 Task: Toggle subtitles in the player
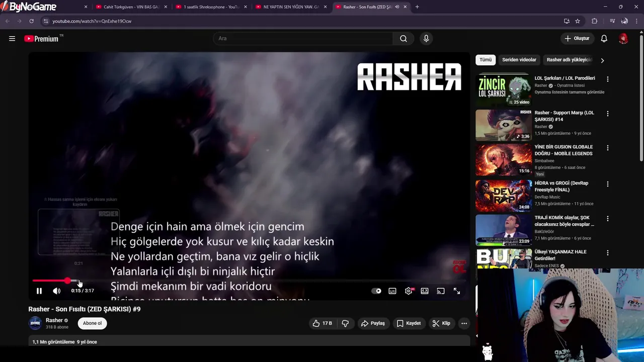[392, 291]
